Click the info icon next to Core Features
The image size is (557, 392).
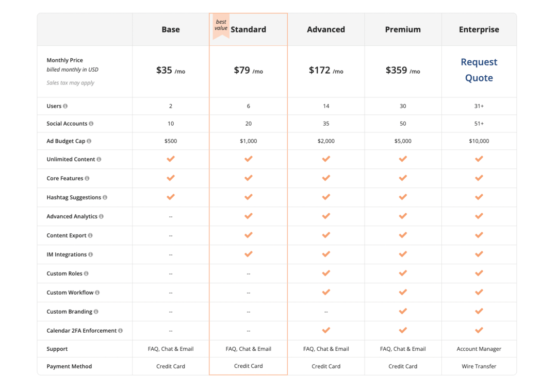coord(87,179)
